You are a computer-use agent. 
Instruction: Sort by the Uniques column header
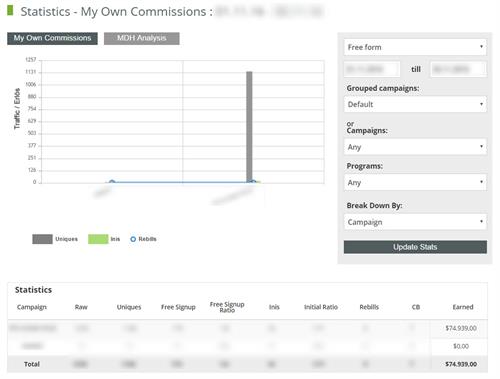(x=129, y=307)
